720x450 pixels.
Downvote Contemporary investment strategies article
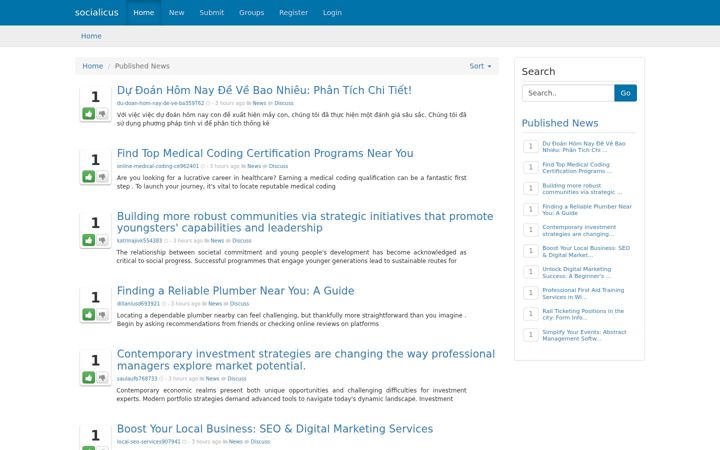pyautogui.click(x=102, y=377)
